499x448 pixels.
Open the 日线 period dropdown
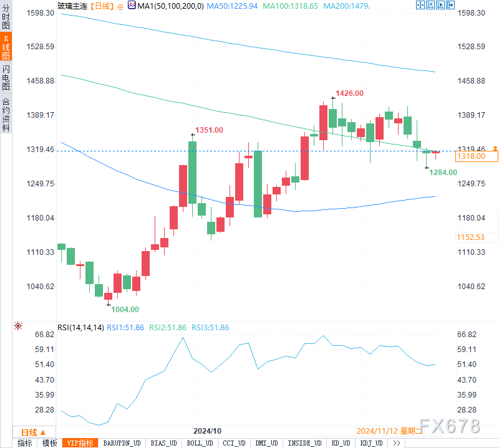pyautogui.click(x=32, y=432)
